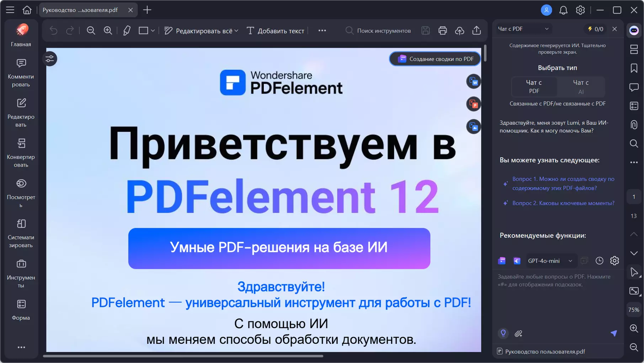Redo the last action

point(70,31)
